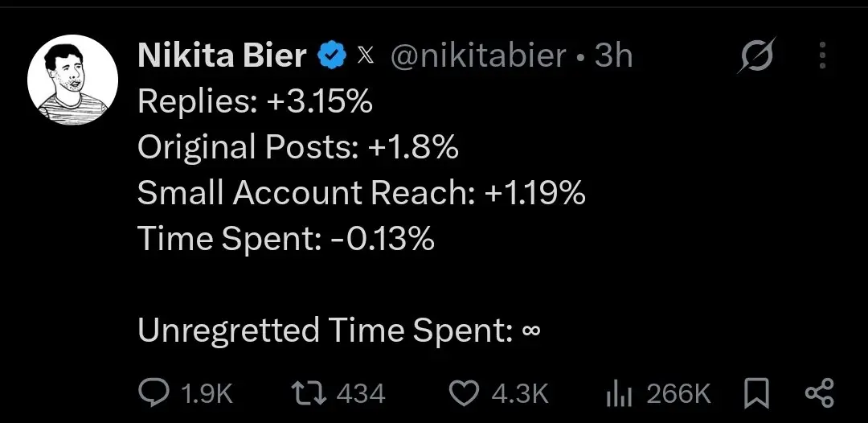Like the post with heart icon
The image size is (868, 423).
pos(465,394)
